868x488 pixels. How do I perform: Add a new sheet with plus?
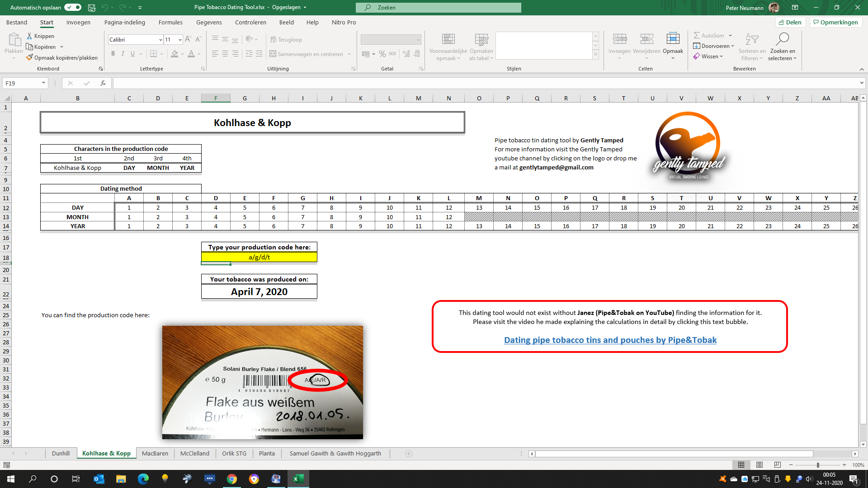409,454
